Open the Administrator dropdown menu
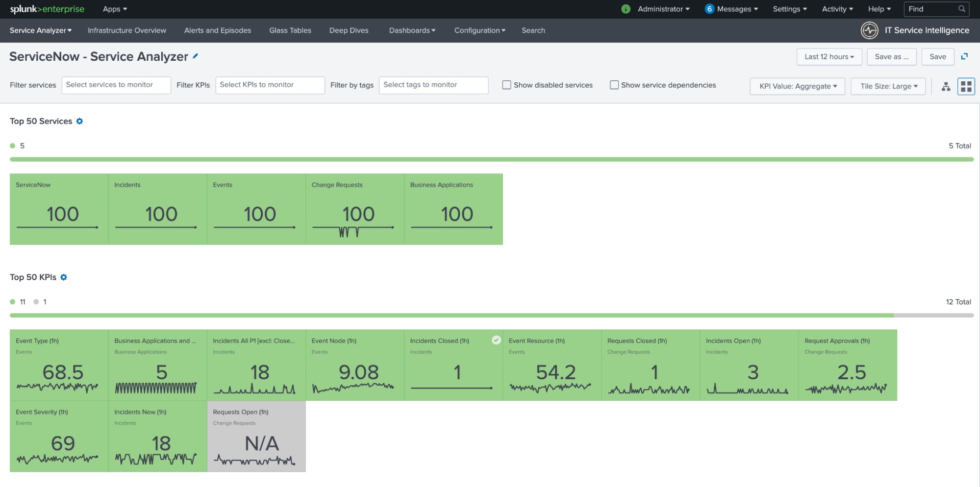 click(x=663, y=9)
